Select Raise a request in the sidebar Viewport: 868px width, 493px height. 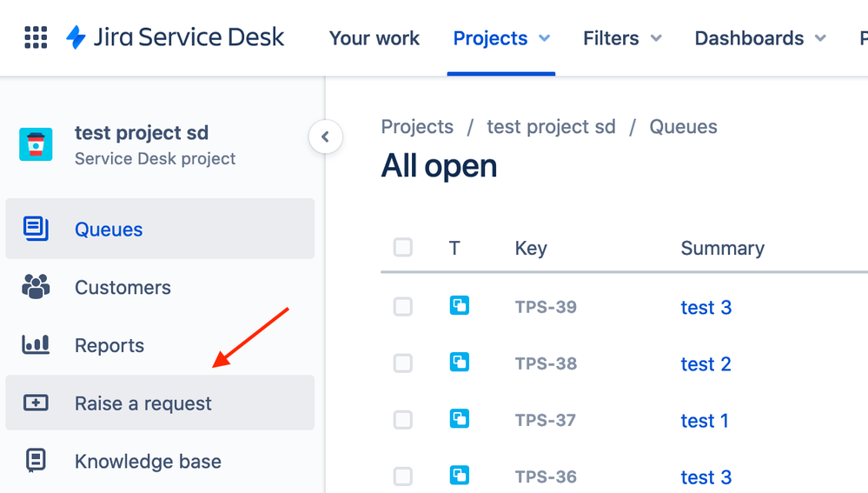pyautogui.click(x=160, y=403)
